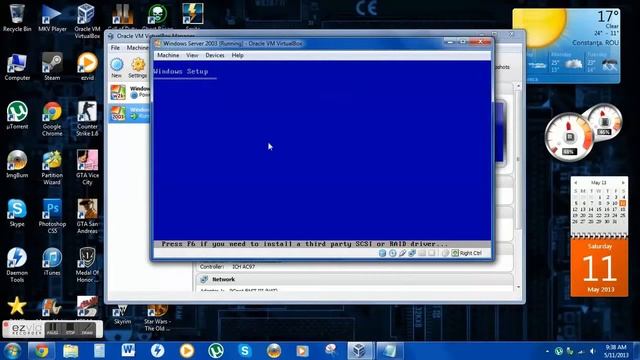Select the GTA San Andreas desktop shortcut
The image size is (640, 360).
click(87, 216)
